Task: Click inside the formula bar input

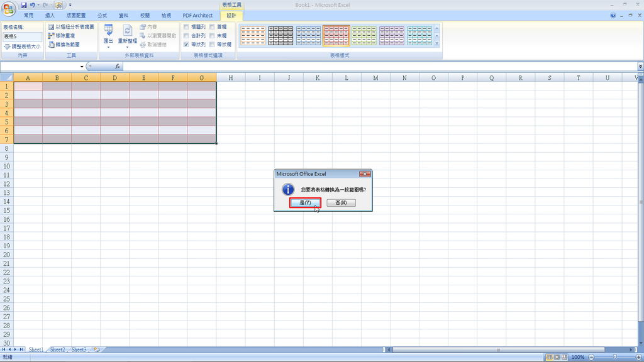Action: (380, 67)
